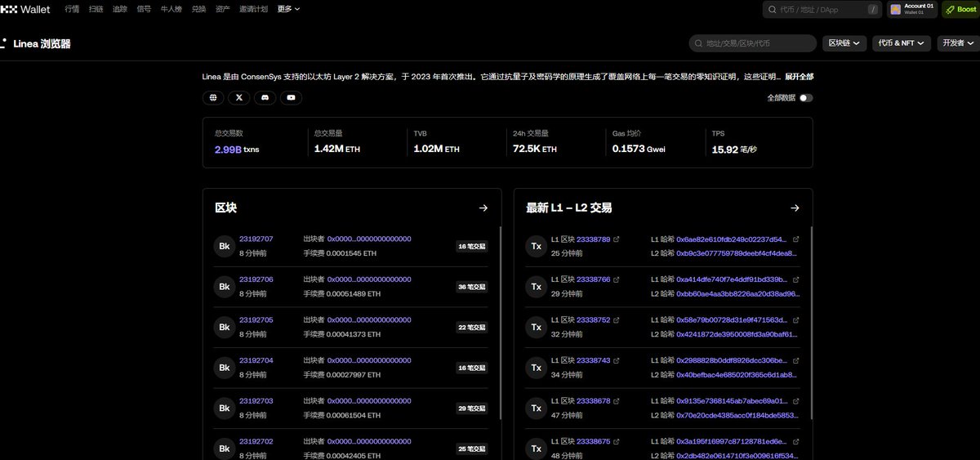Screen dimensions: 980x460
Task: Open block 23192707 link
Action: 256,239
